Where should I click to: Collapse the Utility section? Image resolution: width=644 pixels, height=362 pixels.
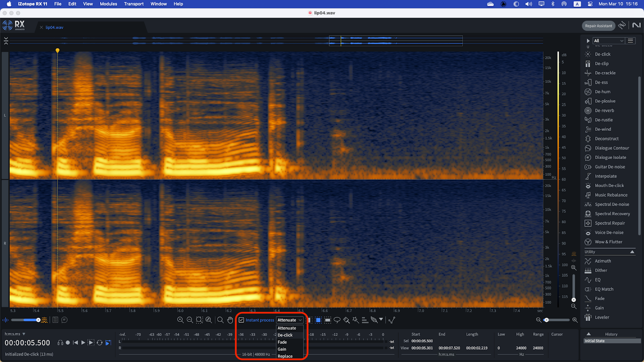coord(632,252)
